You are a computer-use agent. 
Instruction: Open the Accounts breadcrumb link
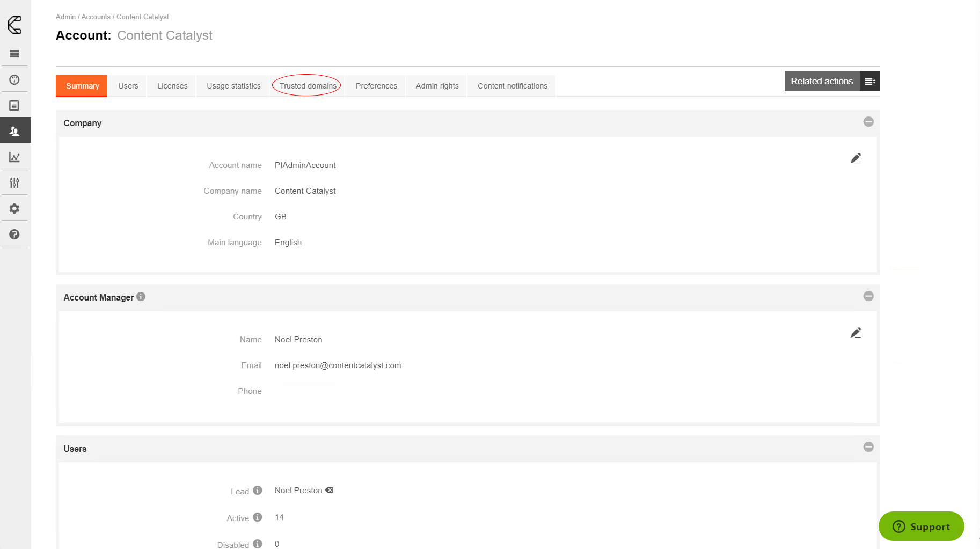click(96, 17)
